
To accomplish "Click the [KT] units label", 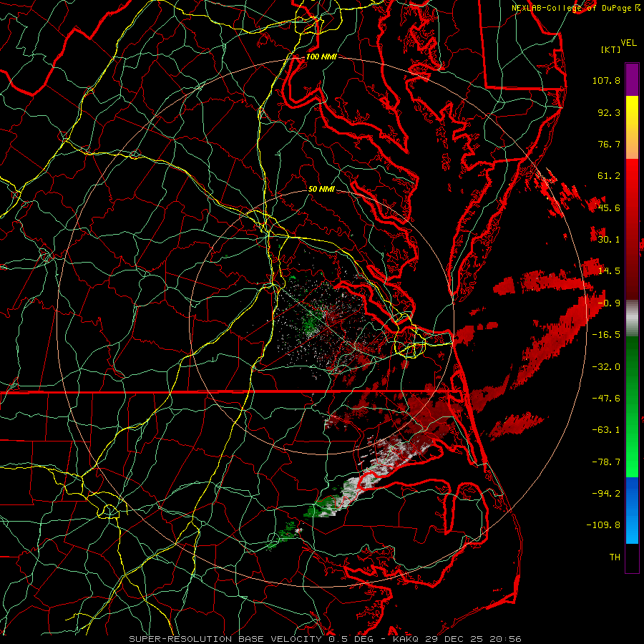I will click(x=611, y=49).
